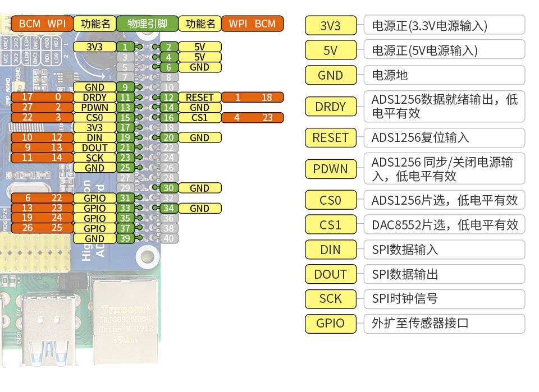Select the SCK clock signal label
Image resolution: width=539 pixels, height=392 pixels.
[94, 158]
